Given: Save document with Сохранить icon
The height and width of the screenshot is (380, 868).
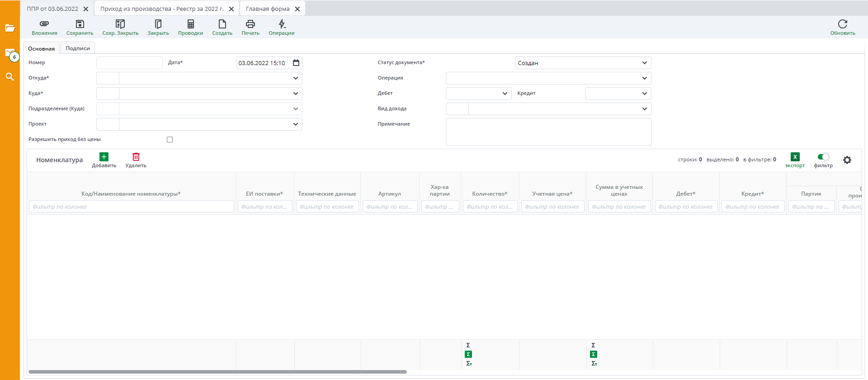Looking at the screenshot, I should pos(80,24).
